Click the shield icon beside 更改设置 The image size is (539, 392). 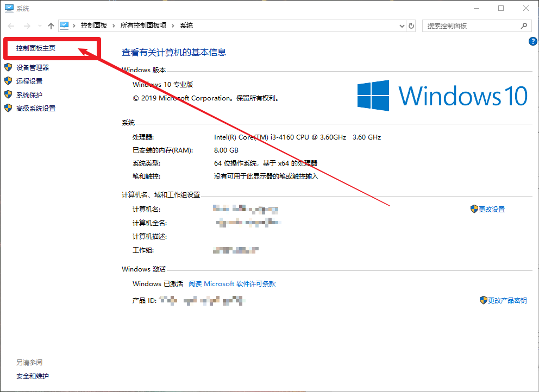point(474,209)
